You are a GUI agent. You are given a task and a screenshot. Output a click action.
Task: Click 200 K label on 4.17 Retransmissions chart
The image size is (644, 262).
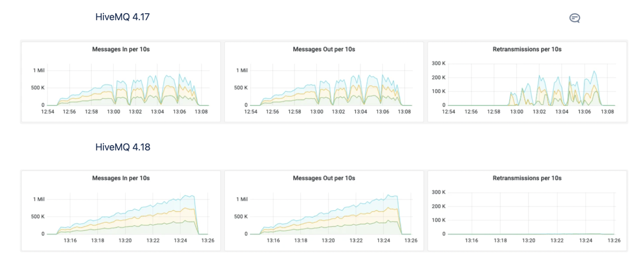pyautogui.click(x=438, y=77)
